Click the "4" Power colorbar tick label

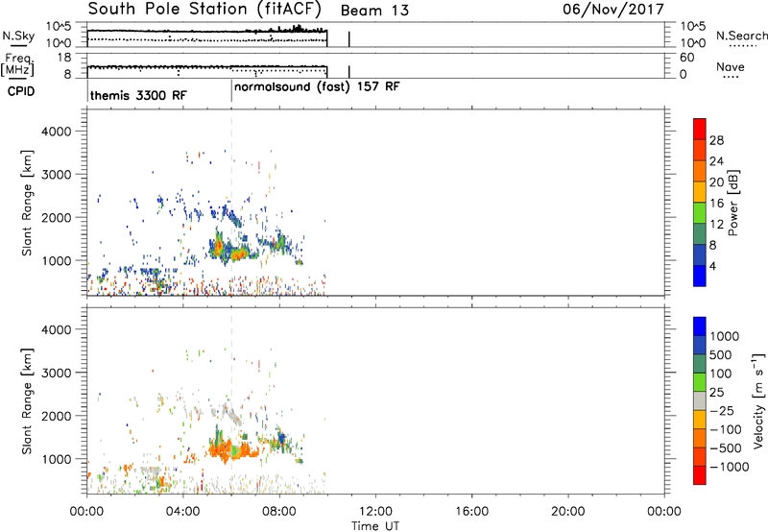(x=712, y=267)
